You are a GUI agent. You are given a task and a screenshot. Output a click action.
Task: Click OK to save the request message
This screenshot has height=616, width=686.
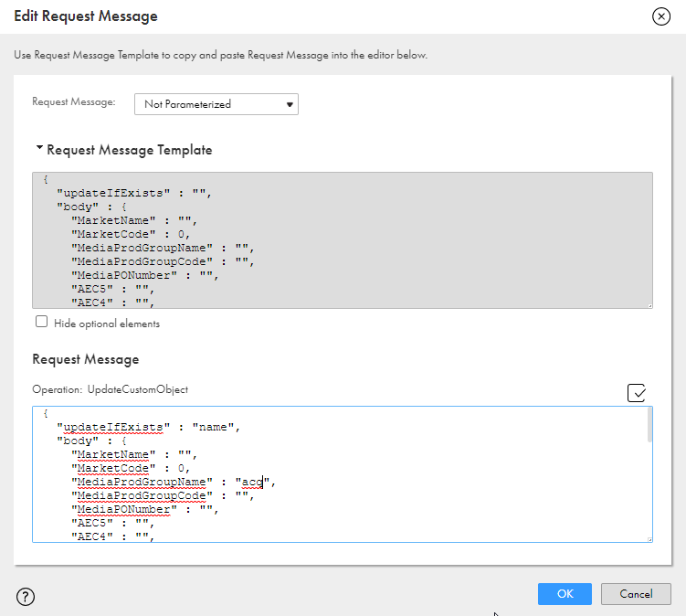[x=565, y=594]
